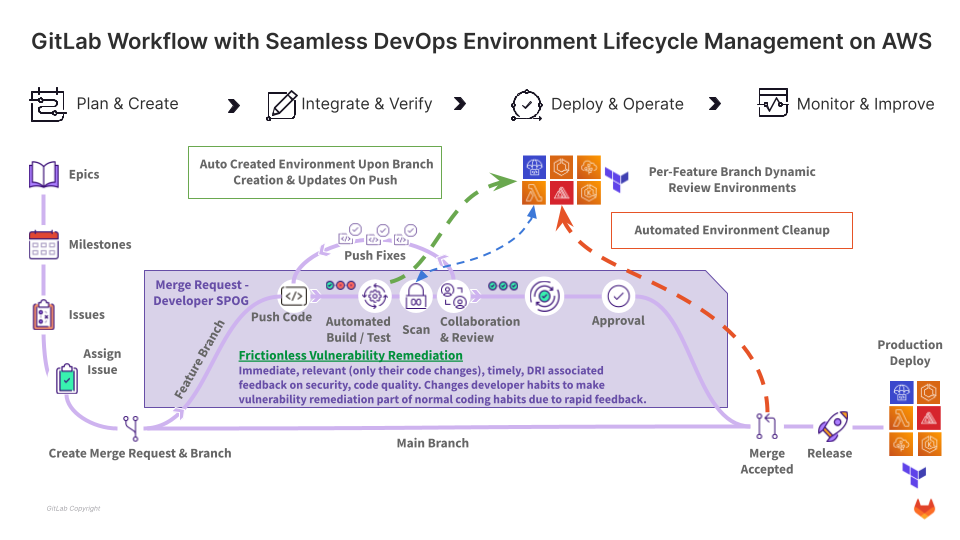The width and height of the screenshot is (960, 540).
Task: Open the Frictionless Vulnerability Remediation link
Action: [x=350, y=355]
